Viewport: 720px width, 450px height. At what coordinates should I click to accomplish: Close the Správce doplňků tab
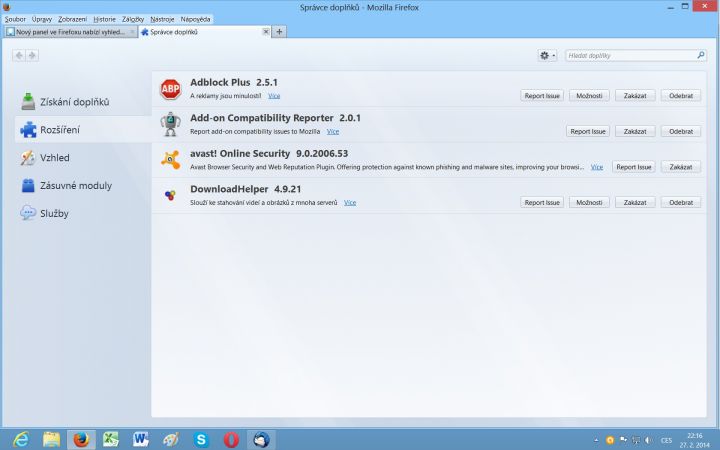[x=265, y=32]
